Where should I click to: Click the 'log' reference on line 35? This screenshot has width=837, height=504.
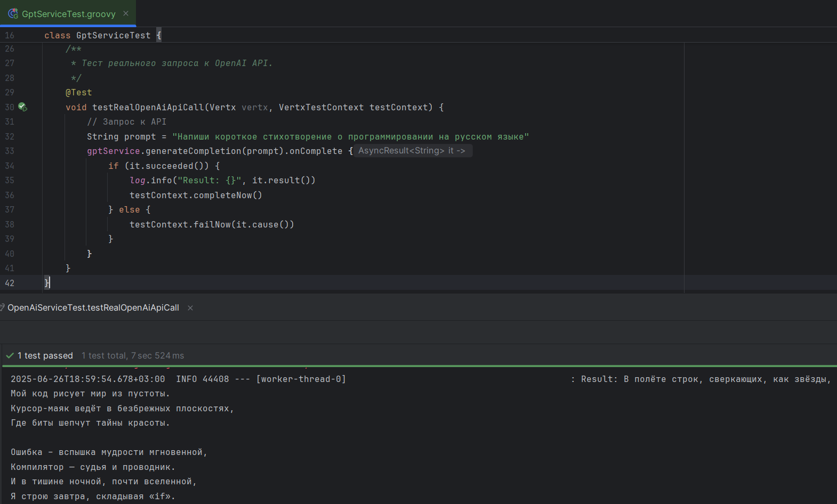[x=138, y=181]
